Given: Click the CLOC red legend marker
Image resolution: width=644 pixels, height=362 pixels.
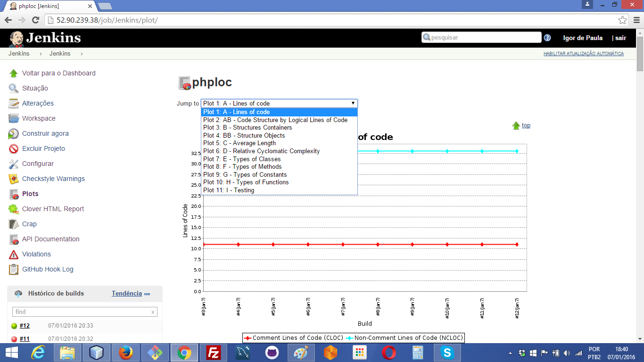Looking at the screenshot, I should [248, 338].
